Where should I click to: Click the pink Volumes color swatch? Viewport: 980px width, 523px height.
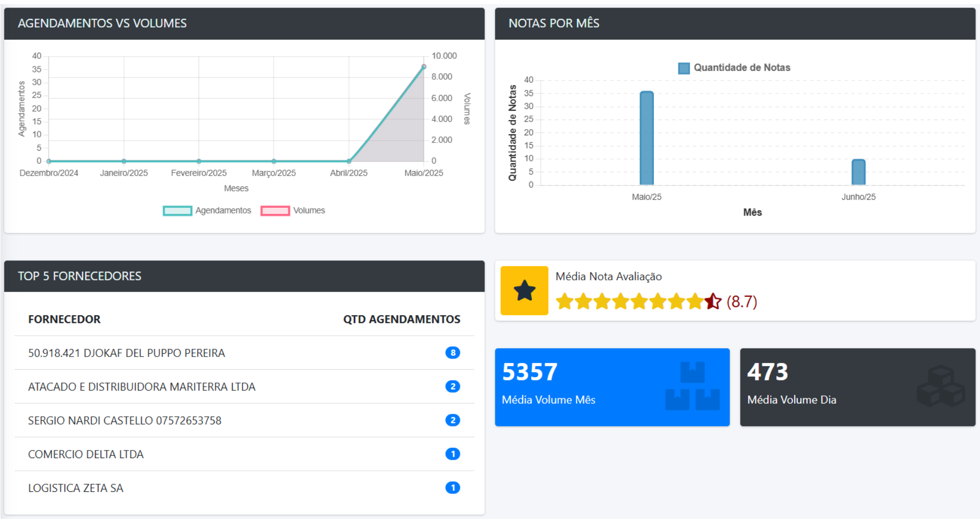275,210
